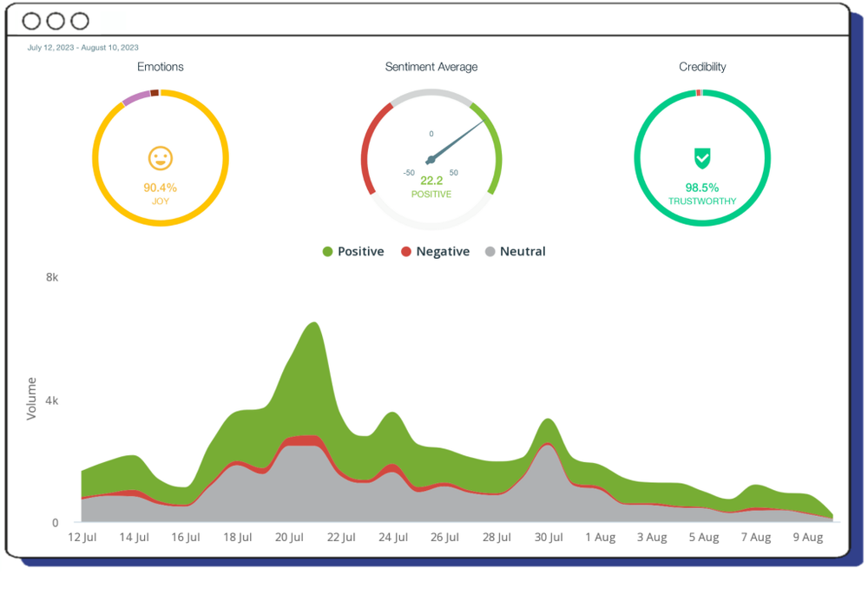The image size is (868, 602).
Task: Switch to the Credibility panel
Action: (701, 67)
